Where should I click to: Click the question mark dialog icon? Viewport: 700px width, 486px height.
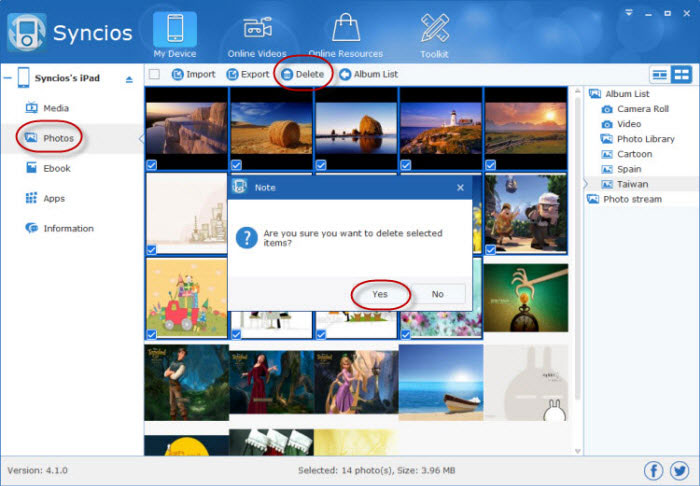[x=246, y=238]
